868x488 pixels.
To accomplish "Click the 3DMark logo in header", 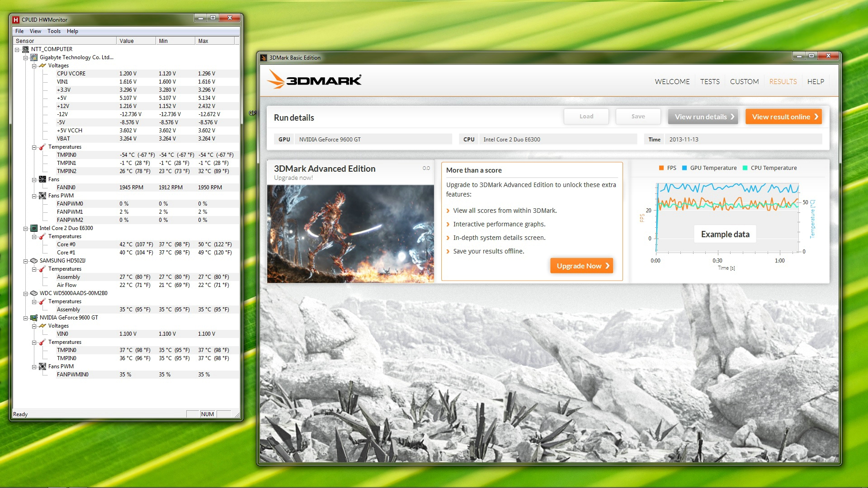I will (314, 80).
